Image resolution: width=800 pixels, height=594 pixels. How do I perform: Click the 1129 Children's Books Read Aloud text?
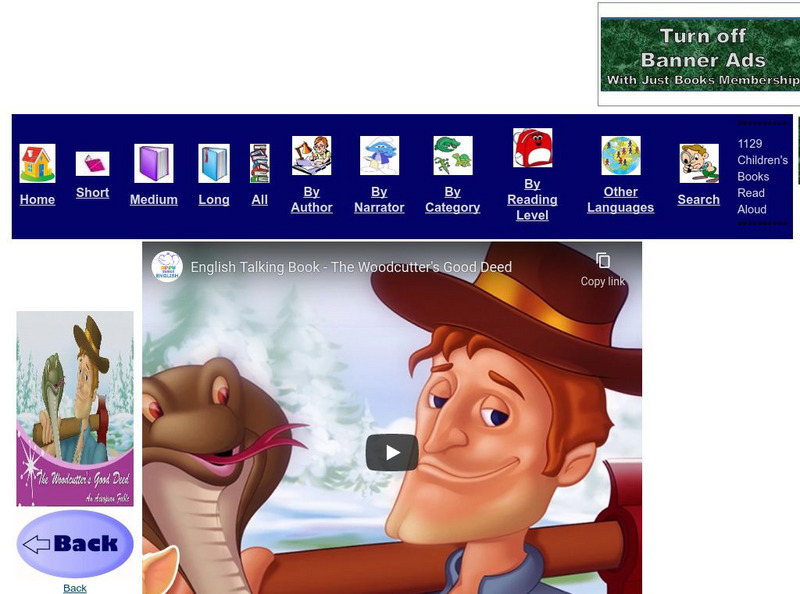762,177
